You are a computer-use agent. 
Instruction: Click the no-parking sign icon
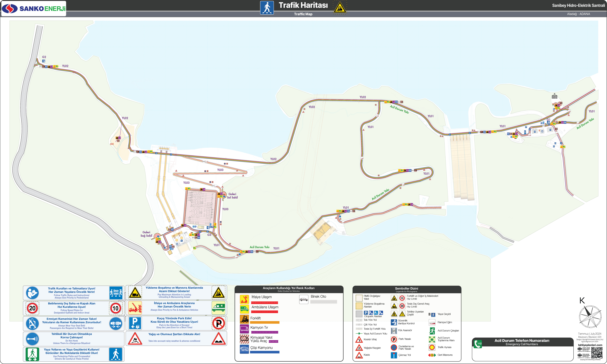point(218,323)
